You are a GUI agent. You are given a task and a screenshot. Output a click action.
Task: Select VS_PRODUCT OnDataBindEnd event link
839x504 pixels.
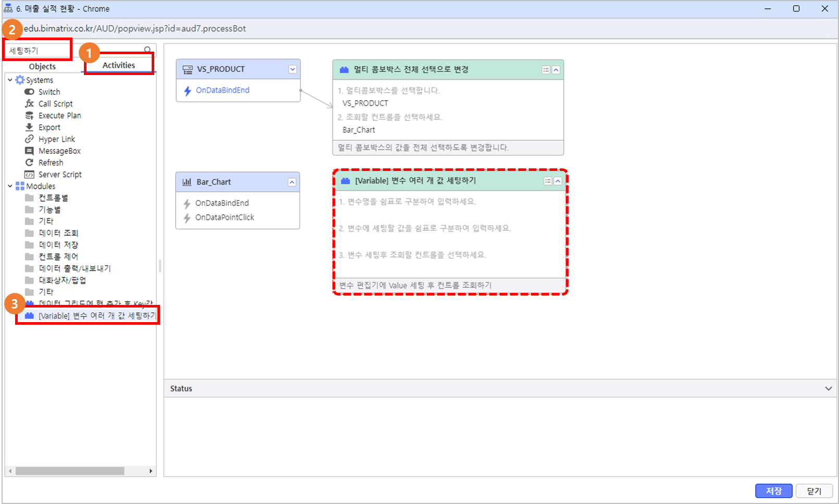pyautogui.click(x=223, y=90)
